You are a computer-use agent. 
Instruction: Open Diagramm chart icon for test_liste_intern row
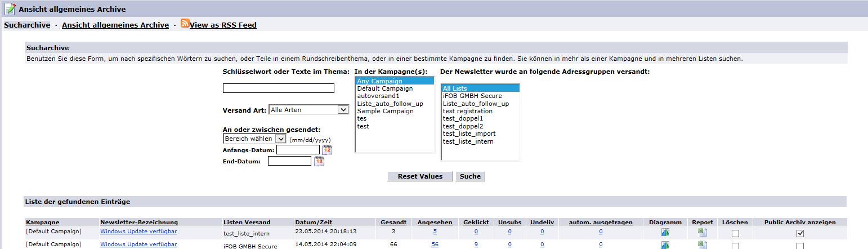tap(665, 232)
